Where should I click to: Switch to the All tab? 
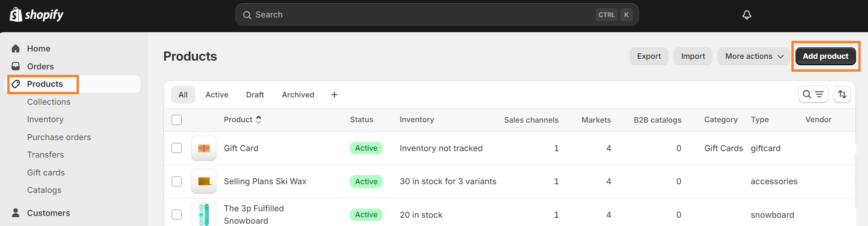tap(183, 95)
